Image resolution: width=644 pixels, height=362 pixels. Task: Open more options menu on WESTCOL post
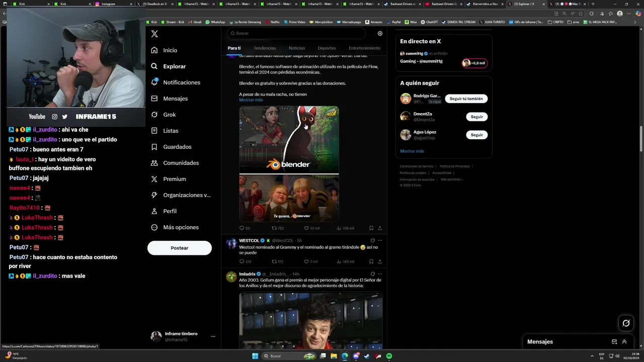tap(380, 241)
